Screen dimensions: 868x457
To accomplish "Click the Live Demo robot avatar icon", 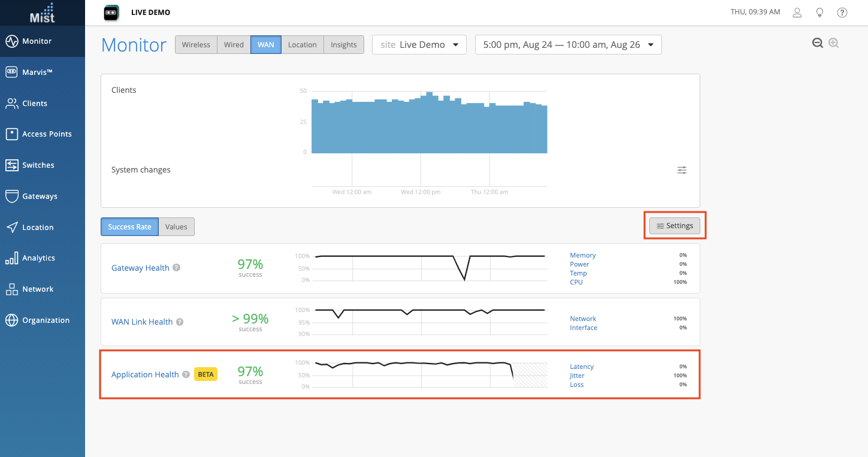I will 111,13.
